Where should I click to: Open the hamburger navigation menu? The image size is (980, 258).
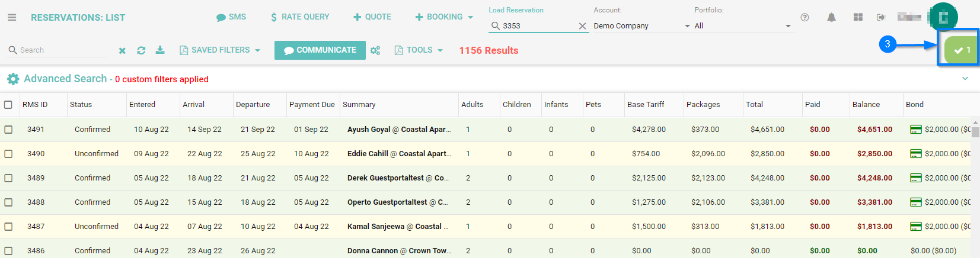12,18
